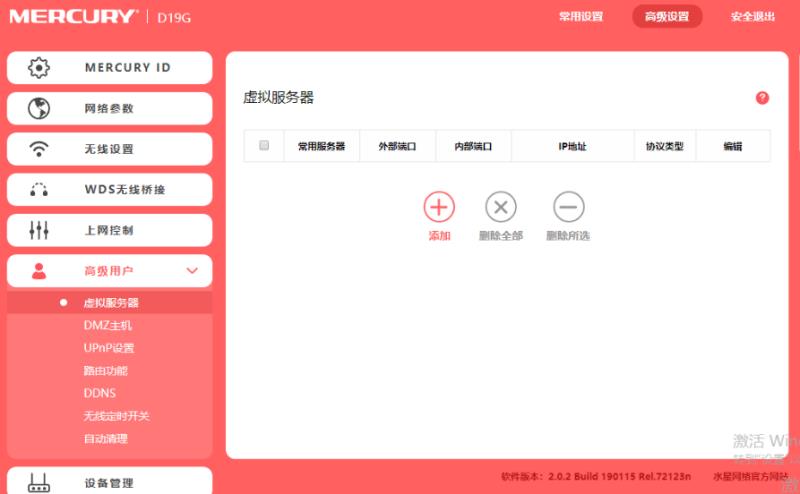Image resolution: width=800 pixels, height=494 pixels.
Task: Click the MERCURY logo
Action: coord(72,16)
